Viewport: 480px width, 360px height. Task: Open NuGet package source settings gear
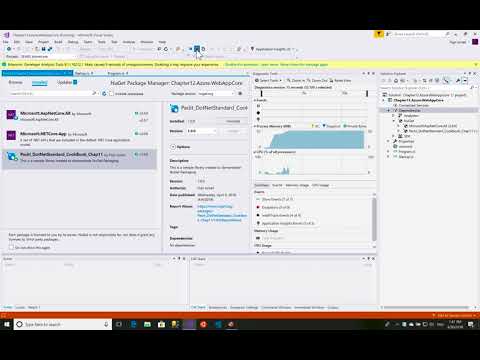pyautogui.click(x=240, y=94)
